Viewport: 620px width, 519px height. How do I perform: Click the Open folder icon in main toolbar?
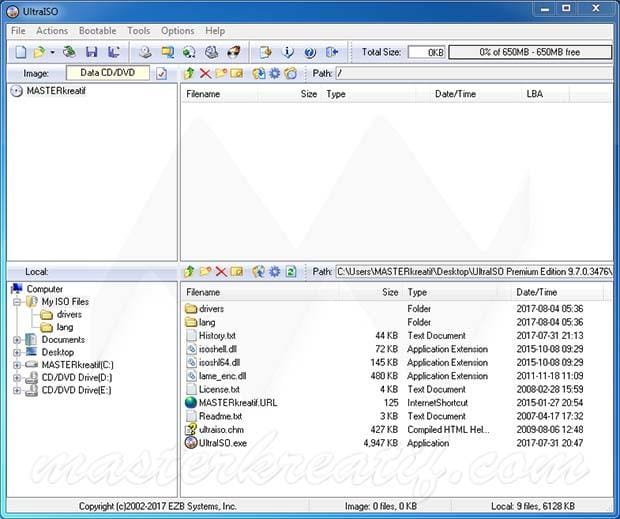click(40, 52)
